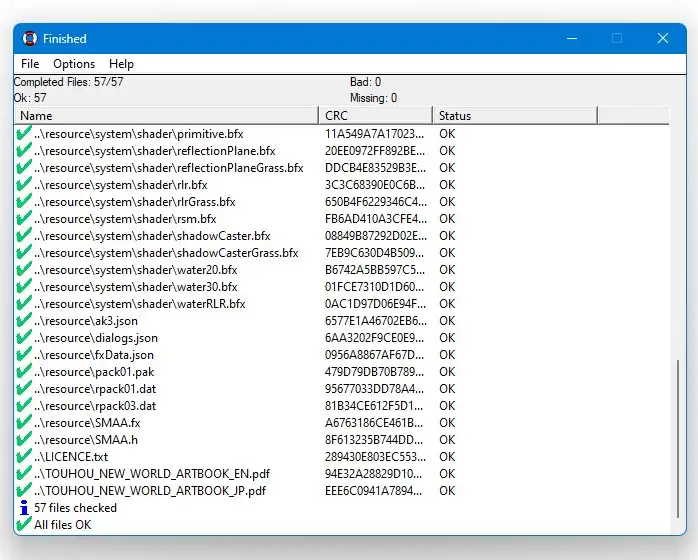
Task: Click the CRC value of pack01.pak
Action: tap(375, 371)
